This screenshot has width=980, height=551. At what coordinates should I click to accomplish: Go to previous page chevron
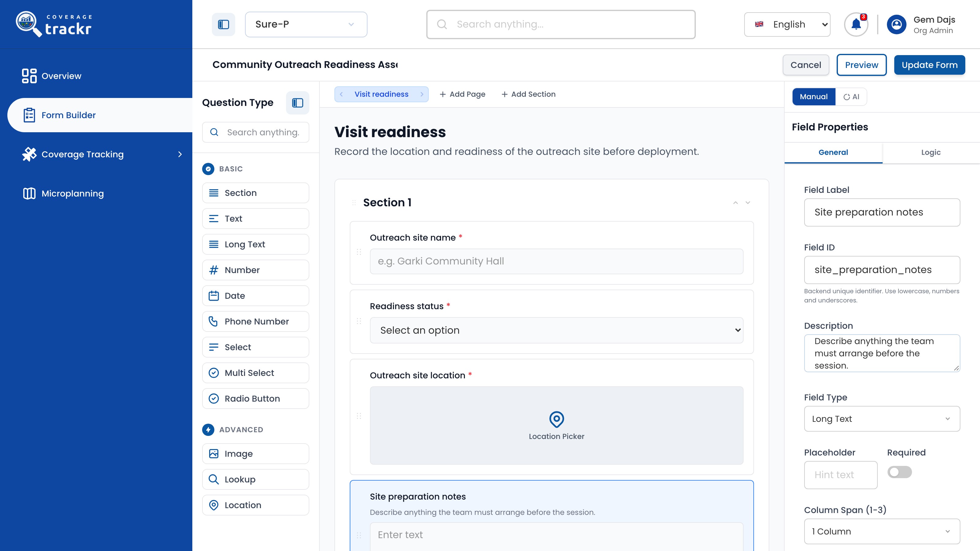click(x=341, y=94)
